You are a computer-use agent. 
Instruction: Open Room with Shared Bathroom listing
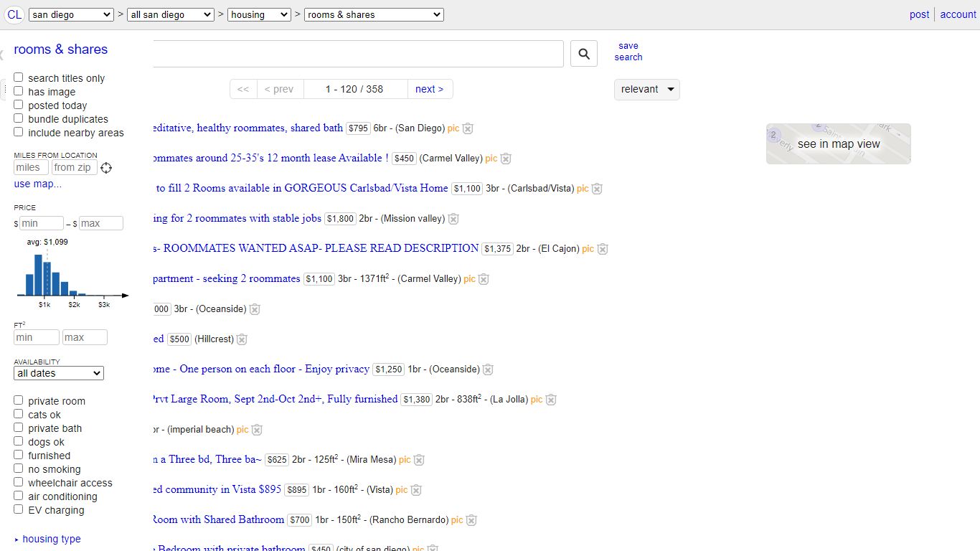[x=219, y=519]
